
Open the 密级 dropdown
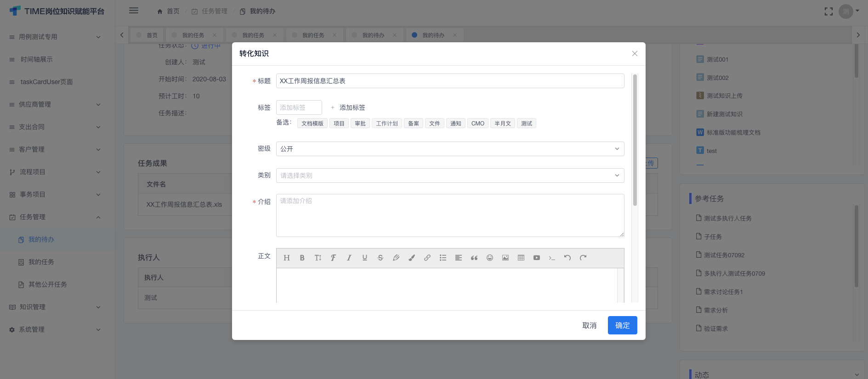(x=450, y=149)
